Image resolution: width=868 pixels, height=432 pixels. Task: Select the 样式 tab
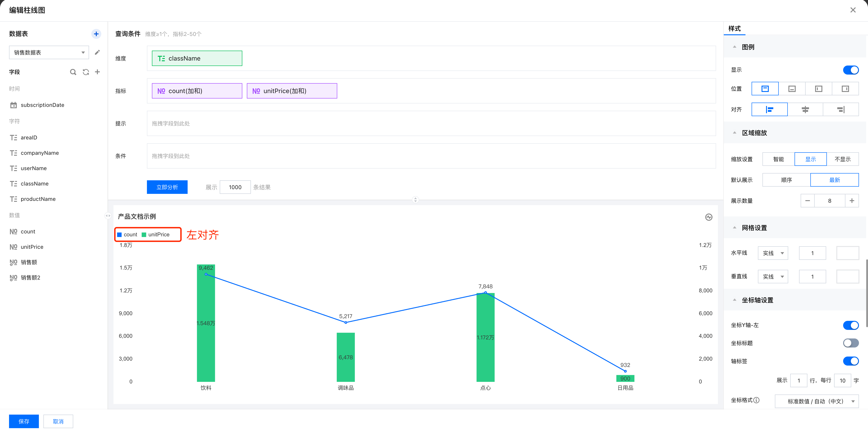[734, 29]
